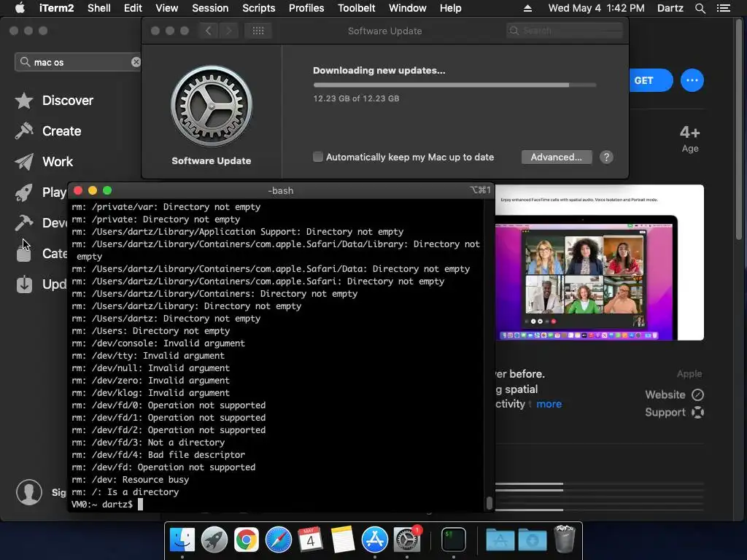Image resolution: width=747 pixels, height=560 pixels.
Task: Click the Develop hammer icon in sidebar
Action: pyautogui.click(x=24, y=223)
